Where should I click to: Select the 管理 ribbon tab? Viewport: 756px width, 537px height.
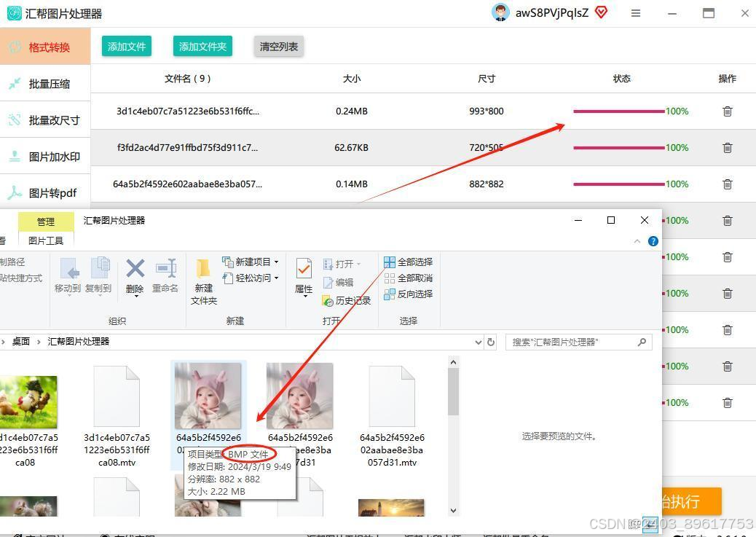pos(46,222)
